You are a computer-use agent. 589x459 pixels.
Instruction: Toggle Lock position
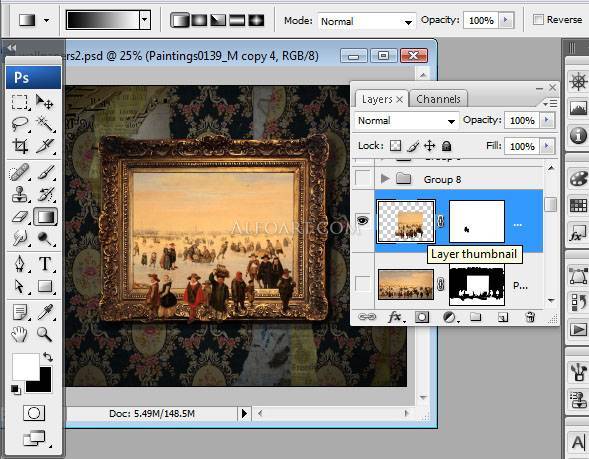429,146
